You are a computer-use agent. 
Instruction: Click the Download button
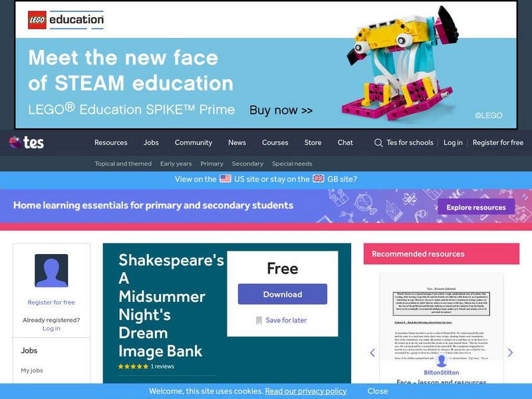(283, 294)
